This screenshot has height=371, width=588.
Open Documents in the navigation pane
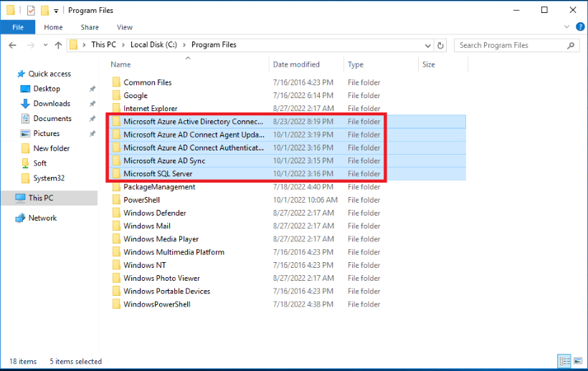[x=52, y=119]
